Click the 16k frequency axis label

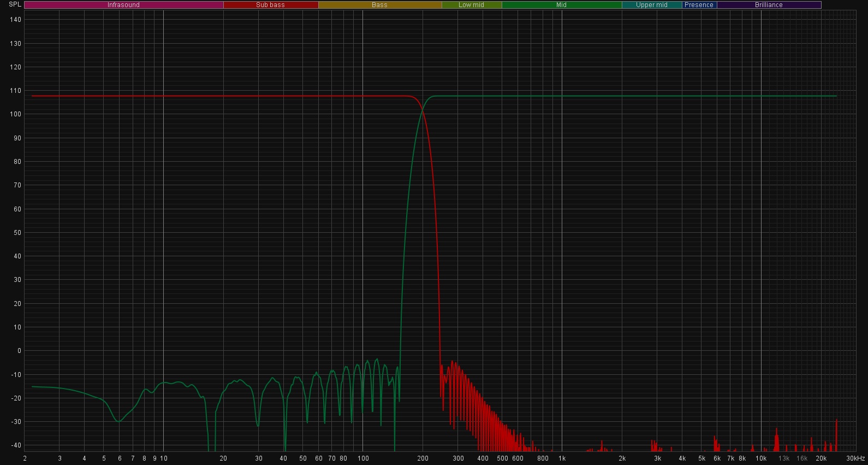pyautogui.click(x=802, y=458)
